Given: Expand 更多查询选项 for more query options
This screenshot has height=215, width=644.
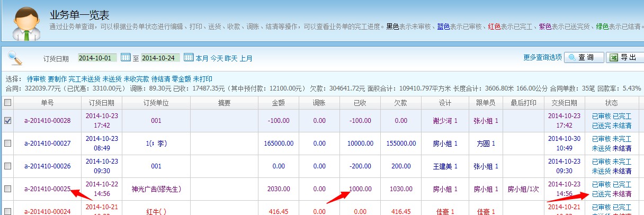Looking at the screenshot, I should point(542,57).
